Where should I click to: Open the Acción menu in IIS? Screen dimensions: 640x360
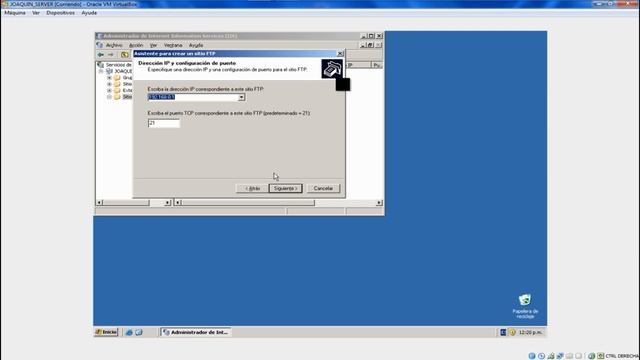(136, 45)
